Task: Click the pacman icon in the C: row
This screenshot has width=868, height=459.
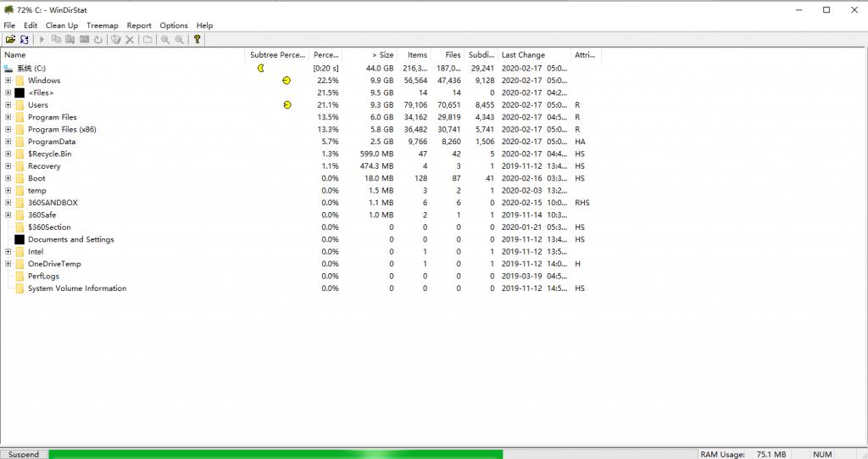Action: tap(261, 68)
